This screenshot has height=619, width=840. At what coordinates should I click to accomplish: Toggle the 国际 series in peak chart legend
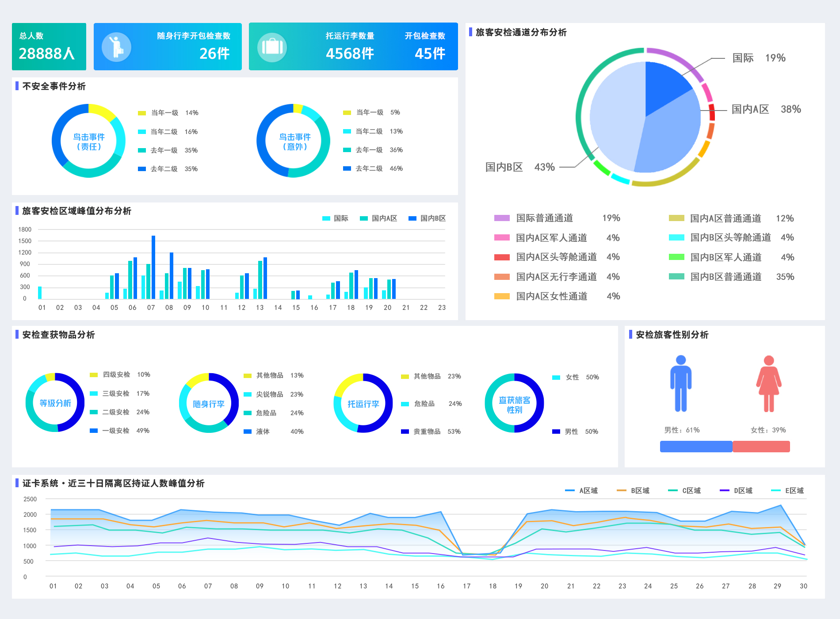coord(336,218)
